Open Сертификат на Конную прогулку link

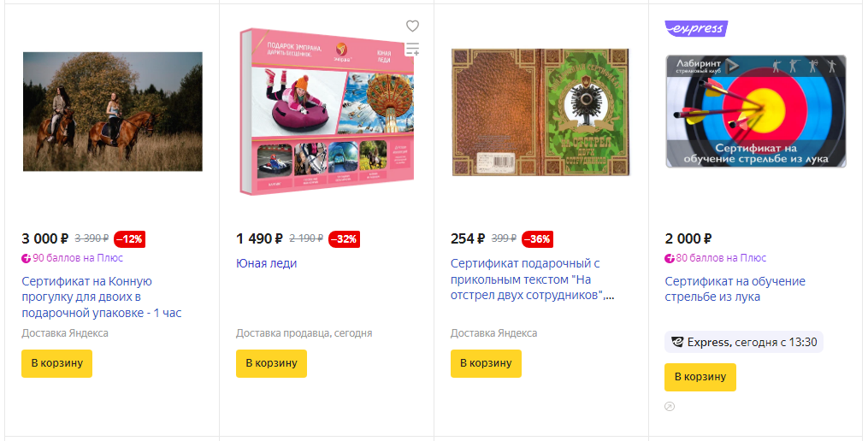[102, 297]
